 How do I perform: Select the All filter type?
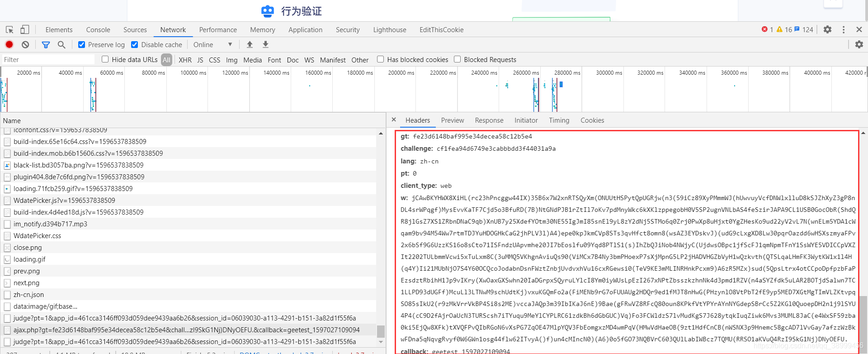pyautogui.click(x=166, y=60)
